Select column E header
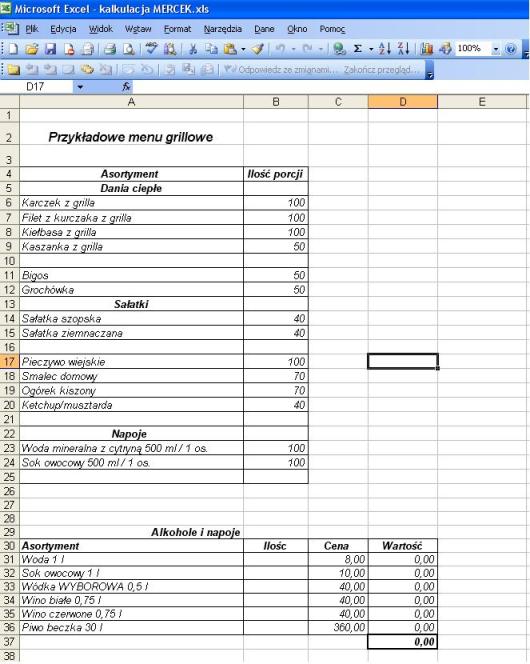Image resolution: width=530 pixels, height=664 pixels. (x=482, y=102)
